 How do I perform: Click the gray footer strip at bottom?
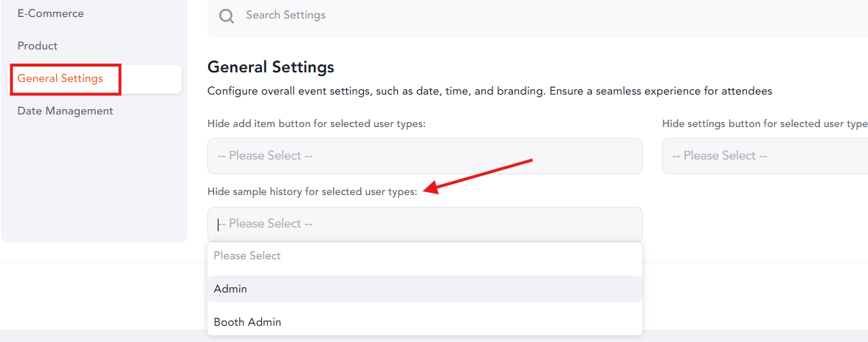[x=434, y=336]
